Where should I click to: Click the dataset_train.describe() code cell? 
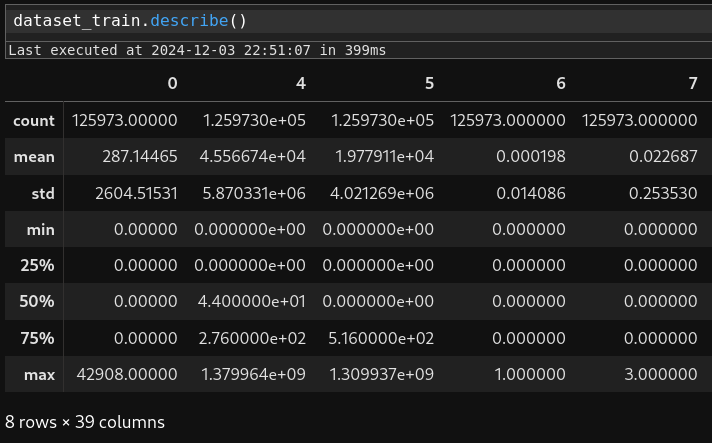coord(359,21)
